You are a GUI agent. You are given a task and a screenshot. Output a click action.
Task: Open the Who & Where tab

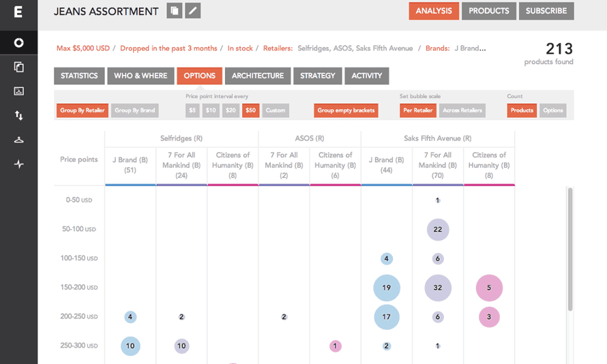140,76
